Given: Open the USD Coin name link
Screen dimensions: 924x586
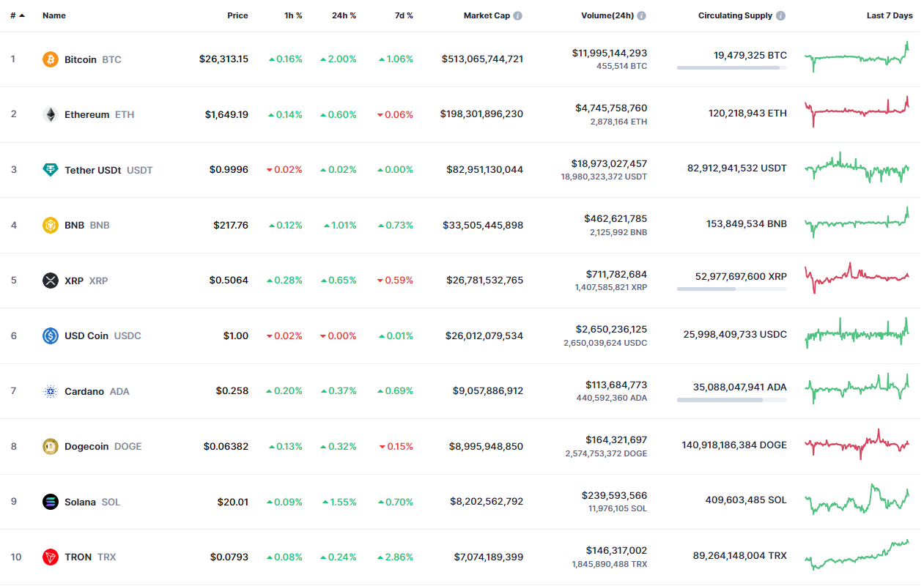Looking at the screenshot, I should (x=86, y=335).
